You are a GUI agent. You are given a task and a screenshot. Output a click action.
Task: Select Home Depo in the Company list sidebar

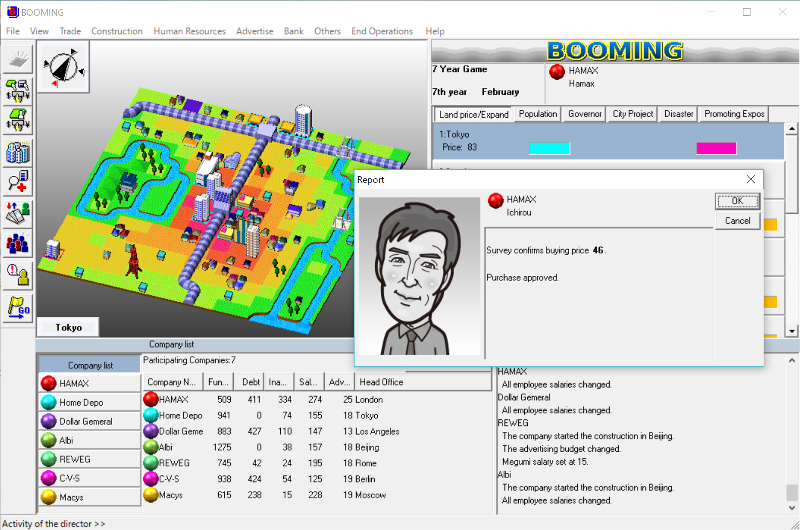[x=89, y=402]
